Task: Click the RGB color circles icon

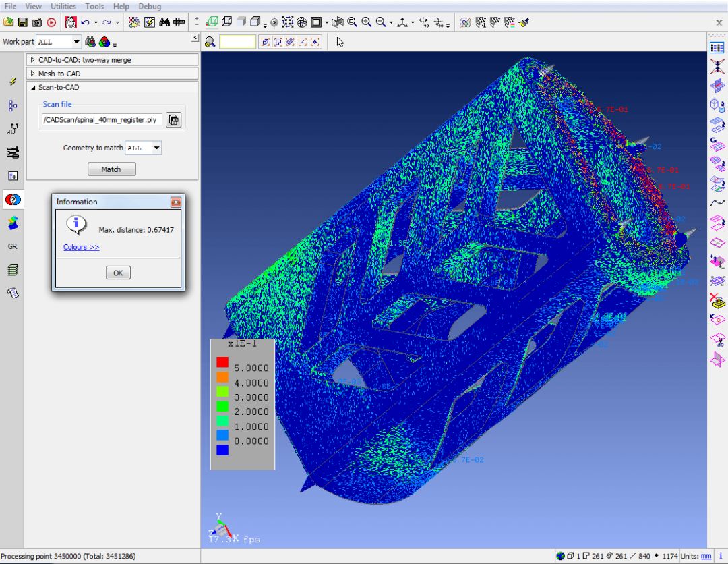Action: (x=104, y=42)
